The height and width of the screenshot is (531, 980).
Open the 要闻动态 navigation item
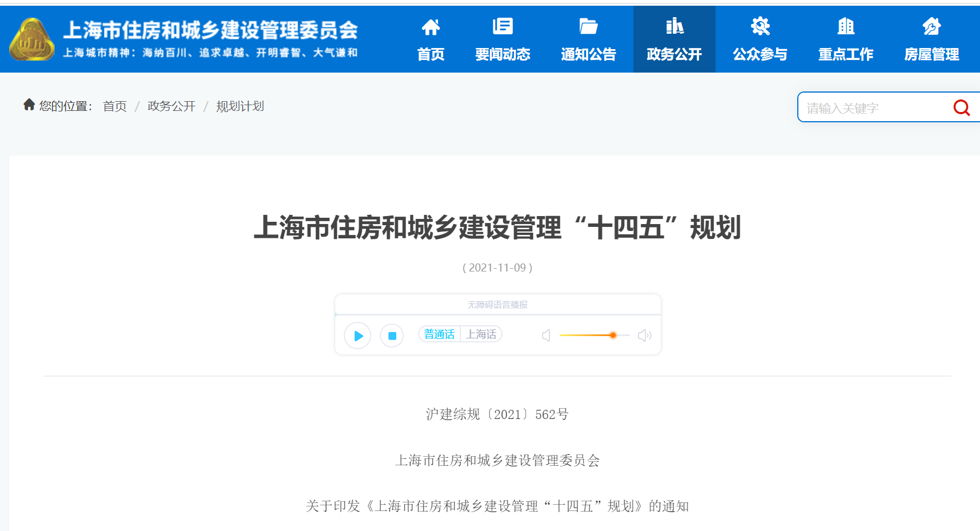pyautogui.click(x=503, y=39)
